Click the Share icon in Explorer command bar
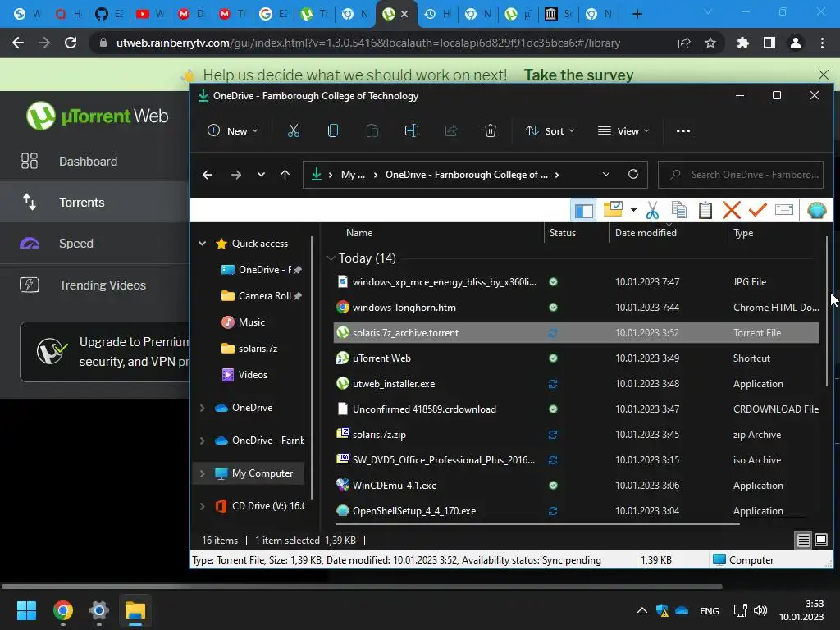This screenshot has height=630, width=840. [x=451, y=130]
